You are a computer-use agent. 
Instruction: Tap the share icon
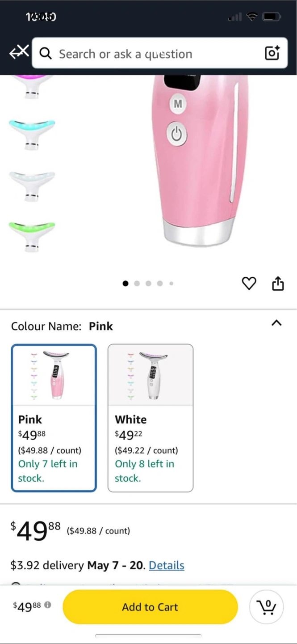(x=278, y=283)
